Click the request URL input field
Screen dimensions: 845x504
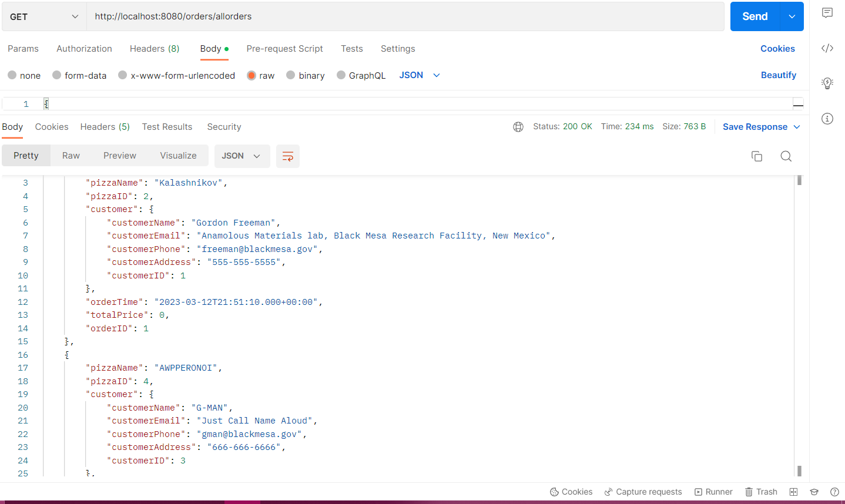click(353, 16)
